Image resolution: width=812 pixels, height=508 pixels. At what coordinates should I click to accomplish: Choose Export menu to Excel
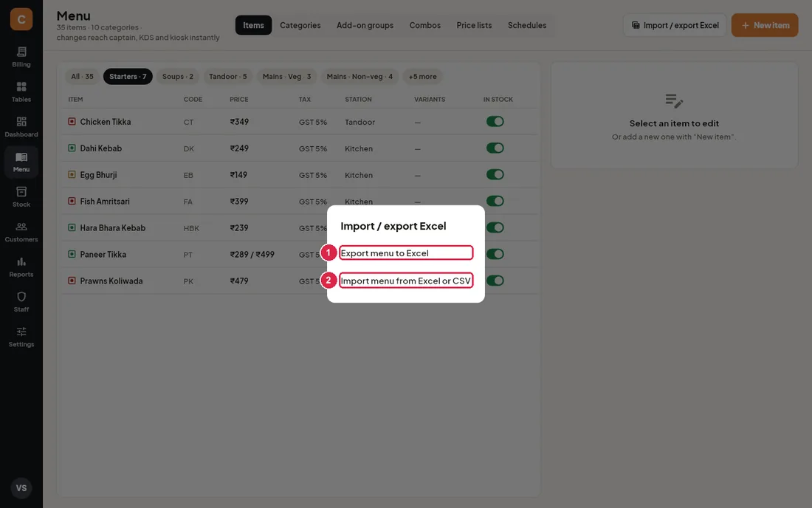click(x=406, y=253)
